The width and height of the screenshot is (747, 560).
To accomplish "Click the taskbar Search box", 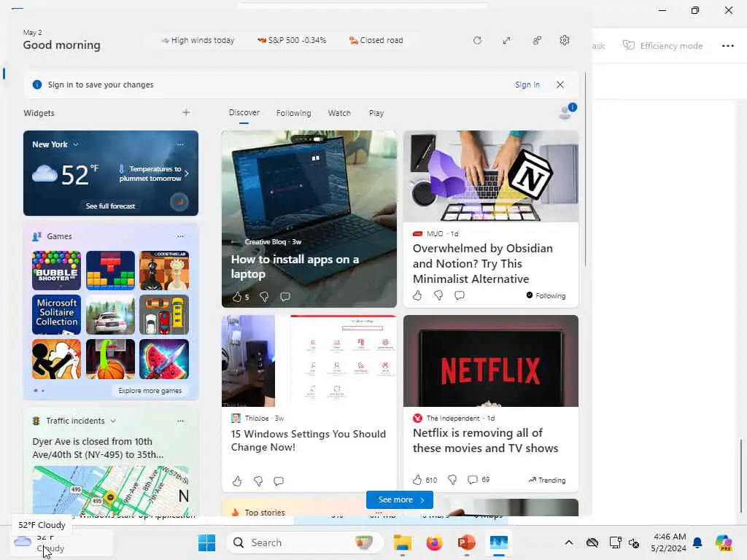I will coord(304,542).
